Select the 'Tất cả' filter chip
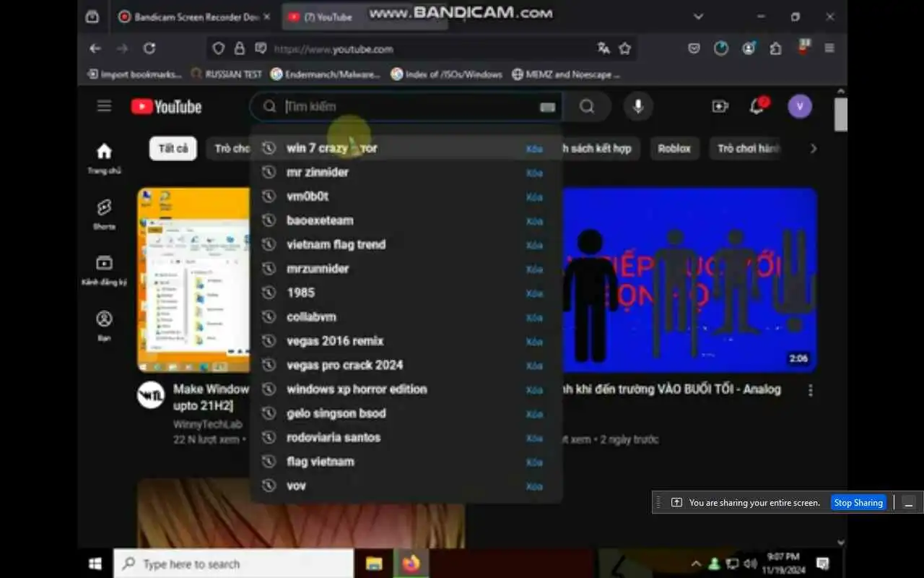Image resolution: width=924 pixels, height=578 pixels. click(x=173, y=148)
